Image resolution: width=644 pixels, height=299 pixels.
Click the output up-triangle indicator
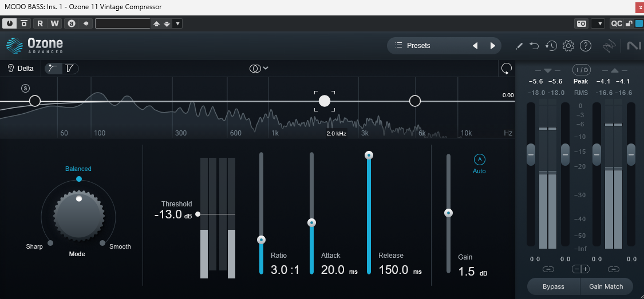614,70
